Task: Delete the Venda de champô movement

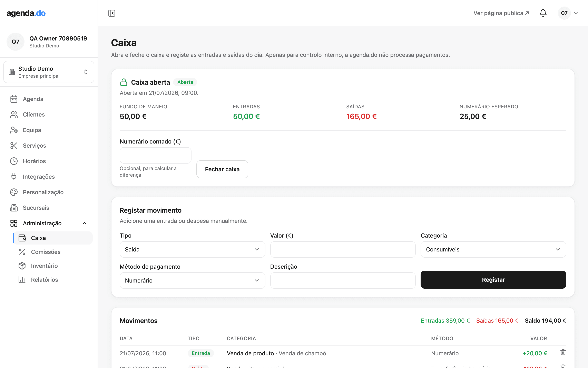Action: [x=563, y=352]
